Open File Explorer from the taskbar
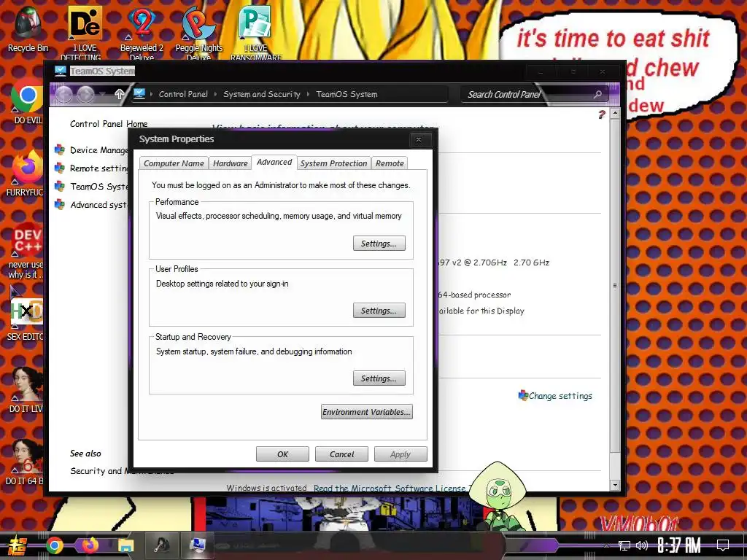Screen dimensions: 747x560 (x=126, y=545)
